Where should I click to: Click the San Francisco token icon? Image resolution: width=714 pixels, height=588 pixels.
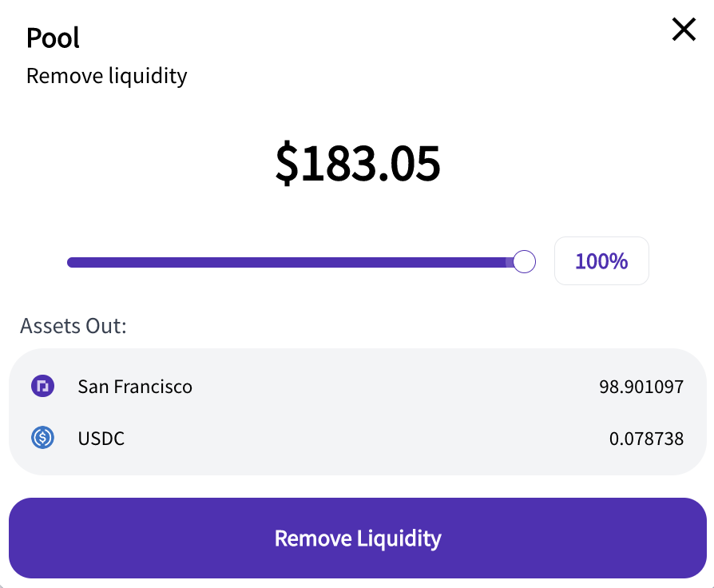pos(43,386)
